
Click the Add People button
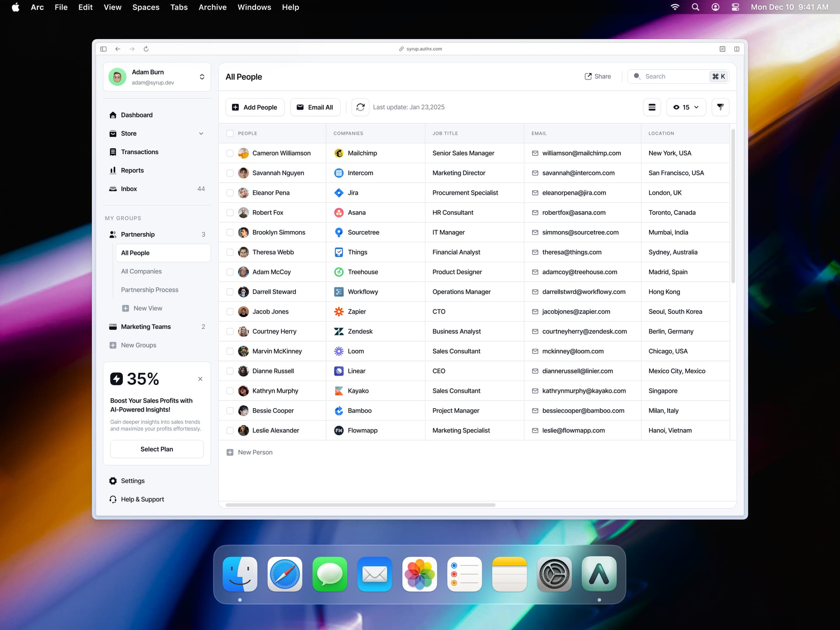pyautogui.click(x=255, y=107)
